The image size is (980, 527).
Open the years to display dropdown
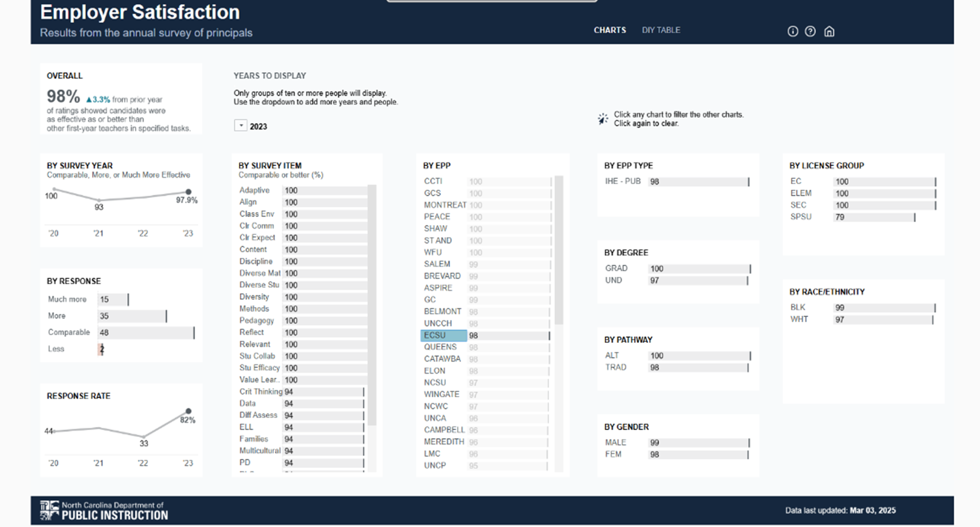tap(240, 126)
